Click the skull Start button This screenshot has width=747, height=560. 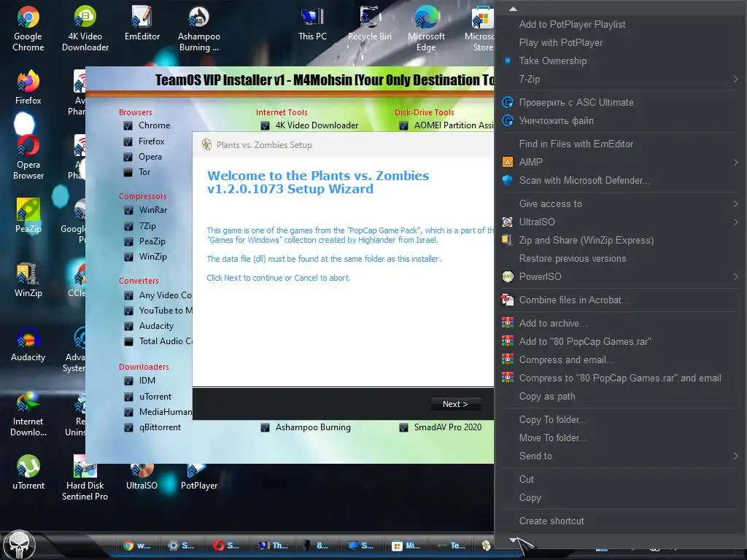pos(19,545)
